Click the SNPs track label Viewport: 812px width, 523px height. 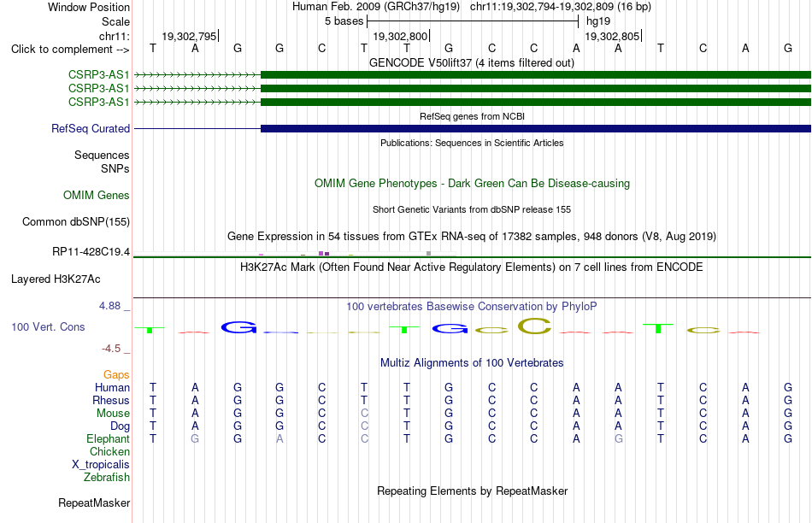click(x=115, y=169)
